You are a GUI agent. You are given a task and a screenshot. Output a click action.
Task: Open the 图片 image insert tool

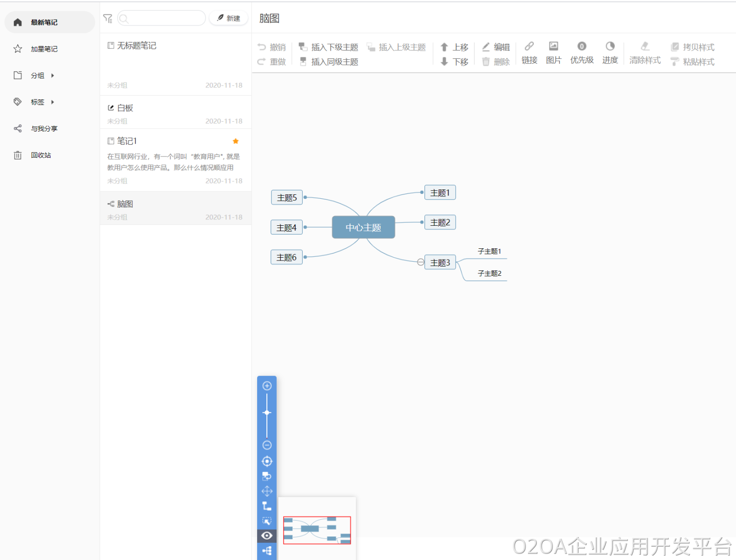point(553,53)
